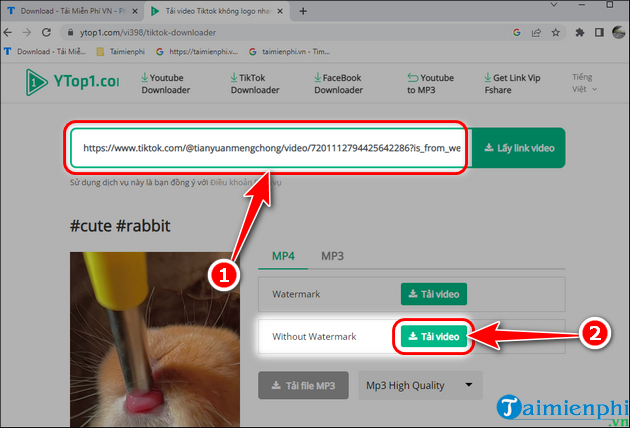This screenshot has height=428, width=630.
Task: Open Youtube to MP3 menu item
Action: (430, 84)
